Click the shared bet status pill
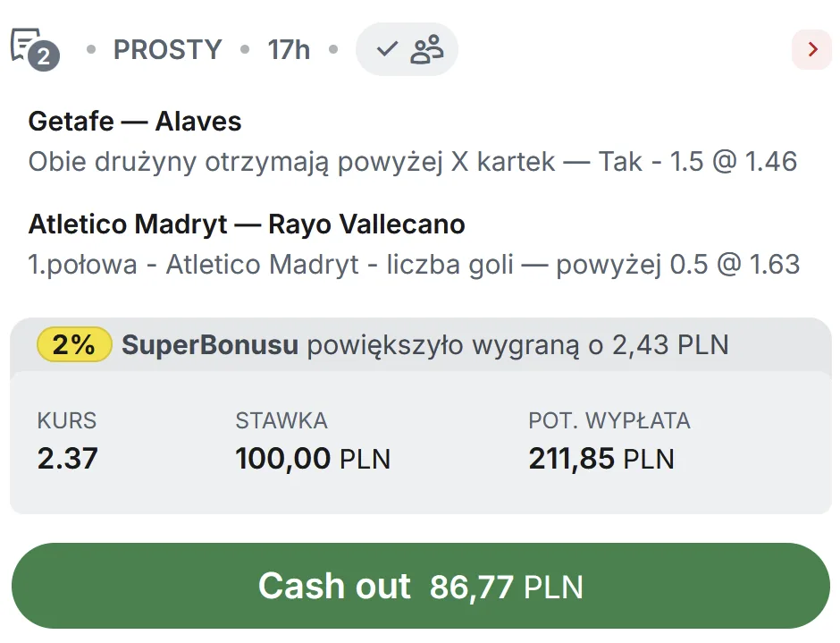 tap(407, 48)
